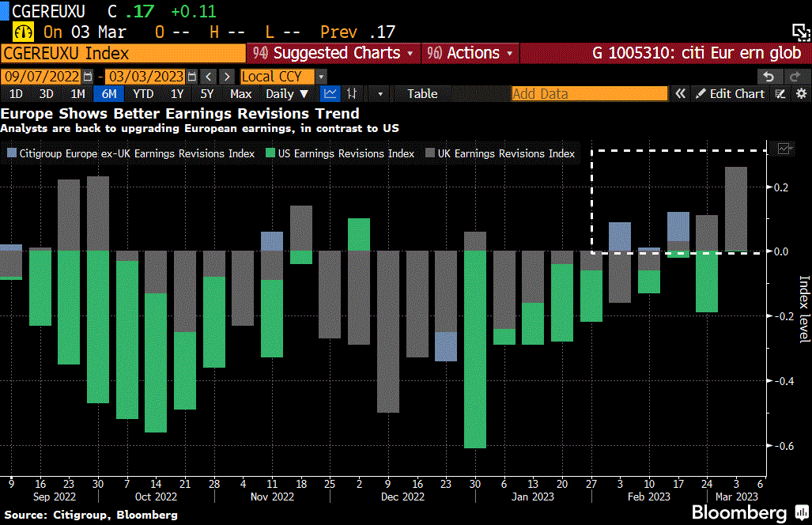812x525 pixels.
Task: Click the tall green bar for Dec 30
Action: click(475, 349)
